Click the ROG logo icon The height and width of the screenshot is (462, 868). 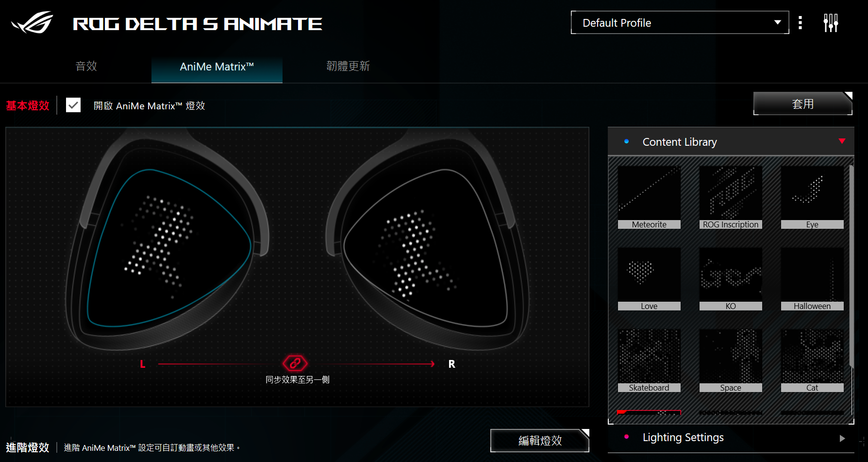(x=32, y=23)
